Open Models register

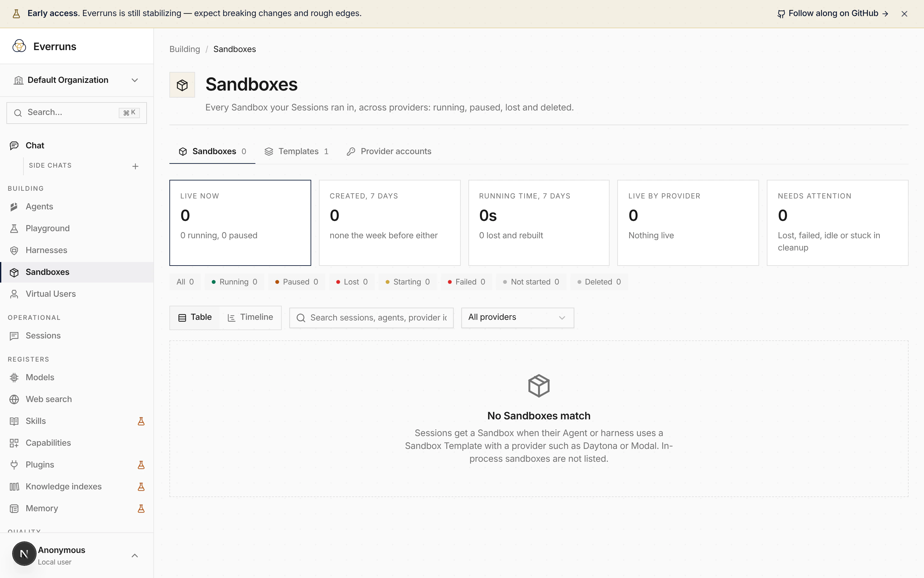pos(76,377)
